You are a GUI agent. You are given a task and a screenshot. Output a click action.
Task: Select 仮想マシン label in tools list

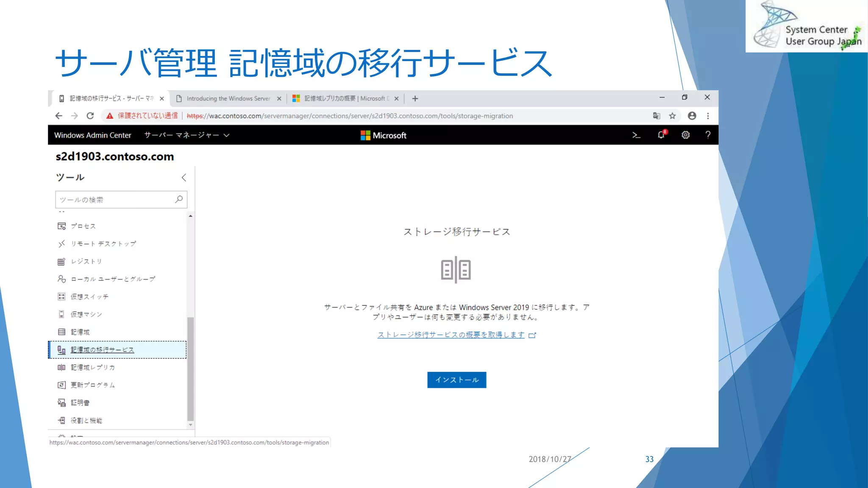(x=86, y=314)
